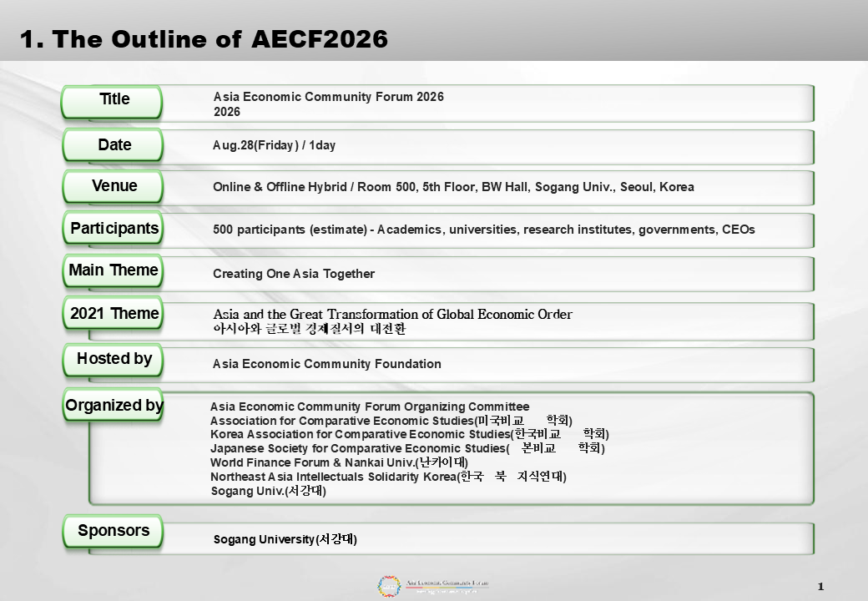Screen dimensions: 868x601
Task: Select the green "Sponsors" label box
Action: (x=113, y=531)
